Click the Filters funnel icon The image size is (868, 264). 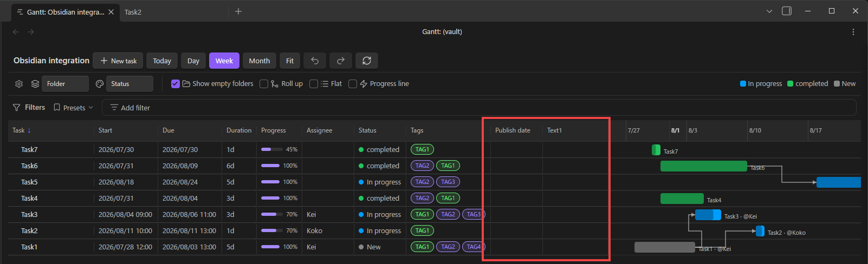17,108
